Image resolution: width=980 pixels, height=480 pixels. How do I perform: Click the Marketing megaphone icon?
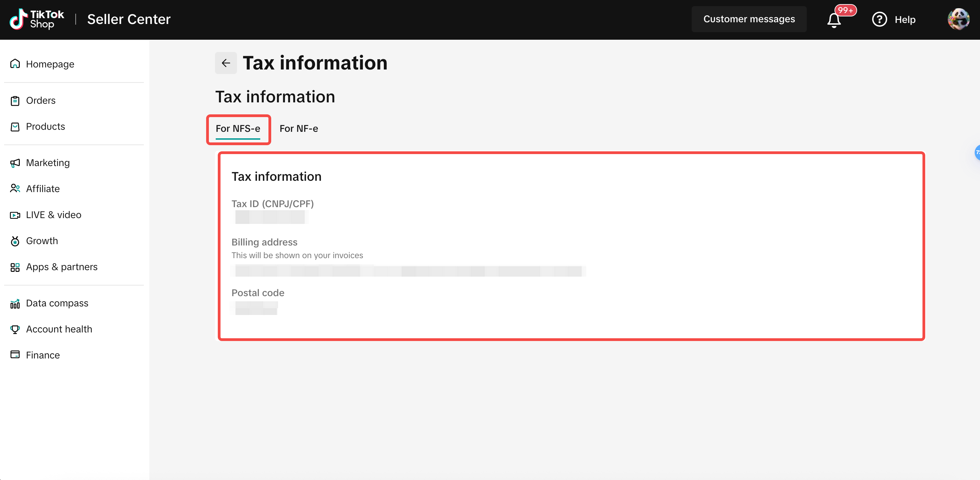(x=15, y=163)
